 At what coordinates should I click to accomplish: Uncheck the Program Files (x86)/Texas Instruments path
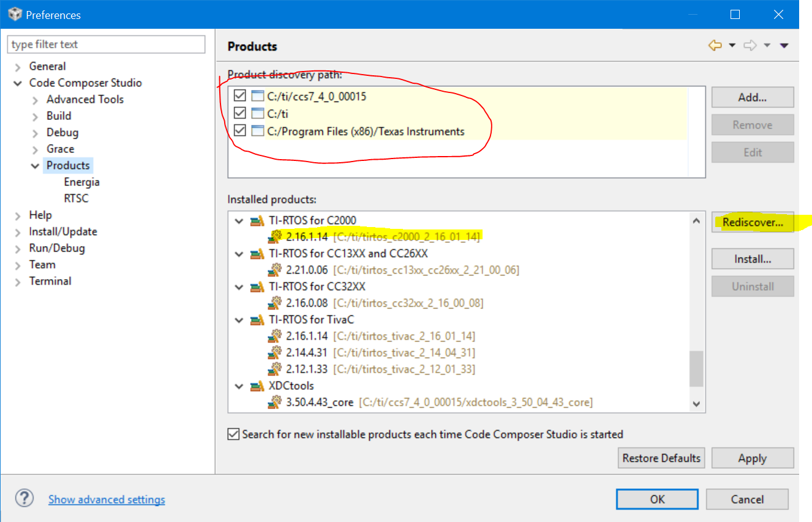[240, 131]
